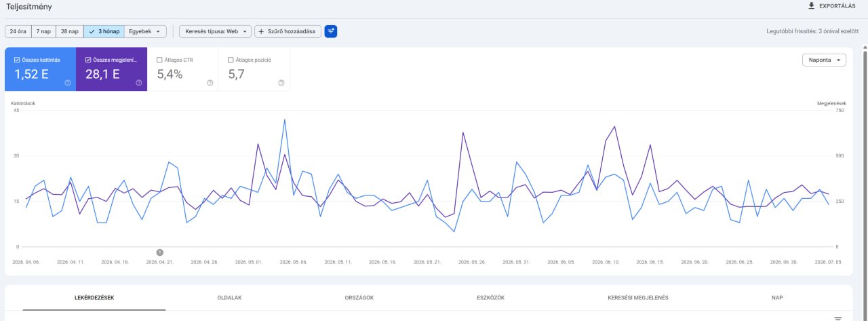Image resolution: width=868 pixels, height=321 pixels.
Task: Switch to the KERESÉSI MEGJELENÉS tab
Action: click(x=638, y=297)
